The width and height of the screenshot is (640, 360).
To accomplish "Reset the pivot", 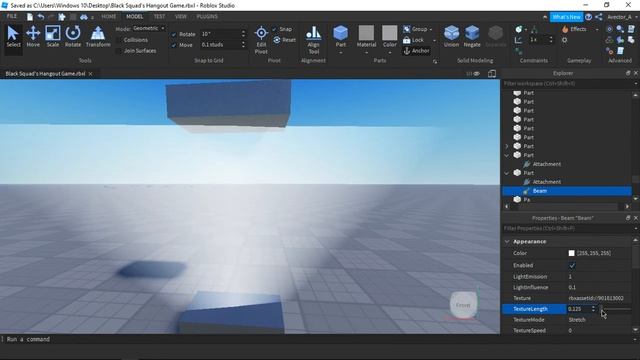I will [x=284, y=40].
